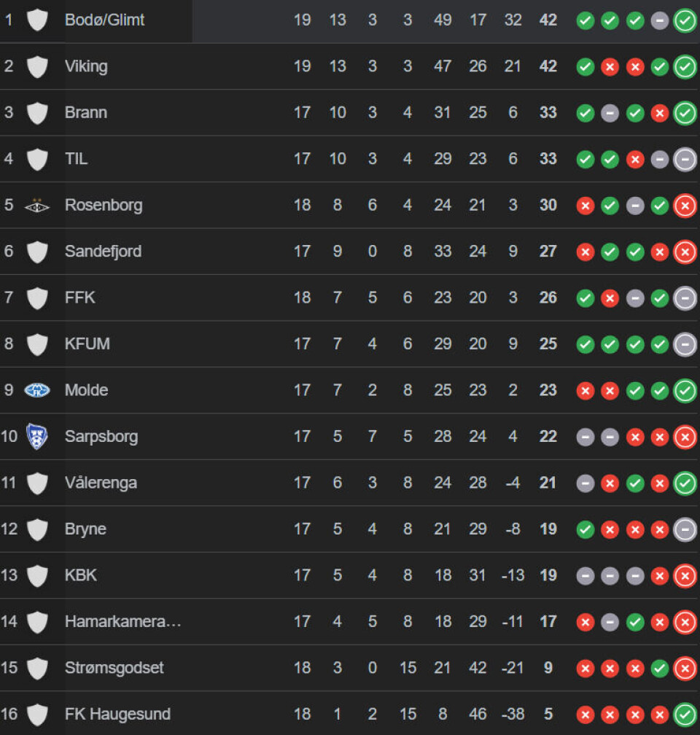The height and width of the screenshot is (735, 700).
Task: Select the Strømsgodset team row name
Action: tap(114, 668)
